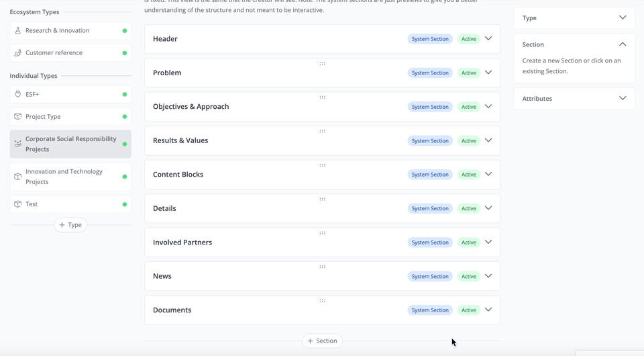
Task: Select Innovation and Technology Projects type
Action: pyautogui.click(x=70, y=177)
